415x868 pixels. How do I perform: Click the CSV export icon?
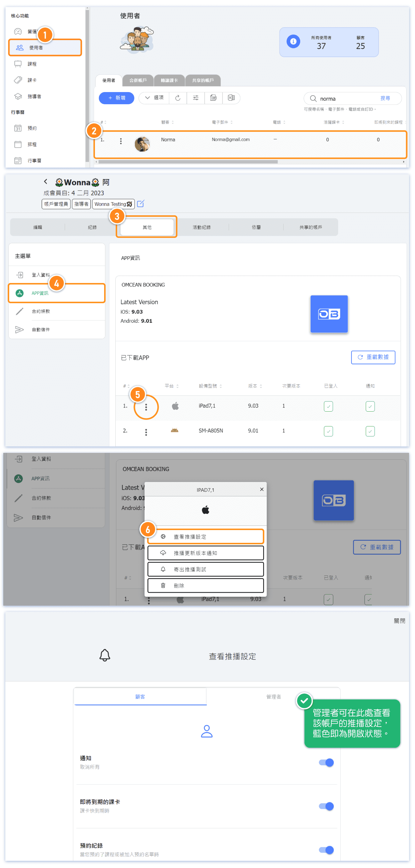point(213,98)
